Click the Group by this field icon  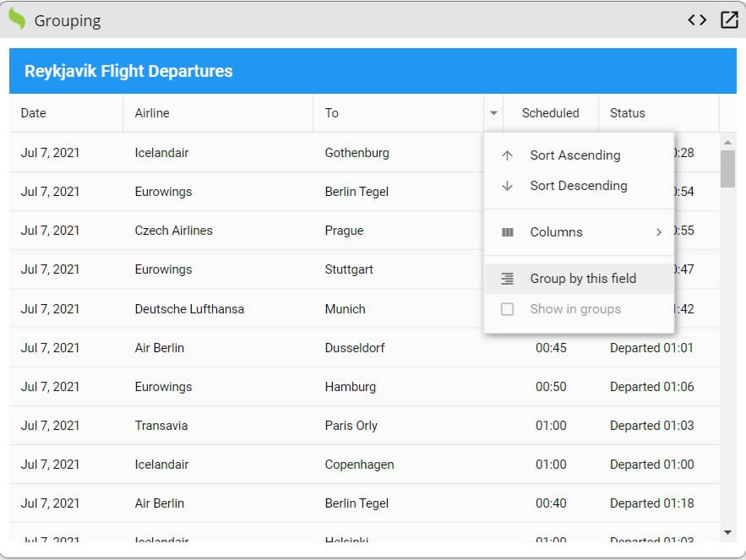tap(507, 278)
